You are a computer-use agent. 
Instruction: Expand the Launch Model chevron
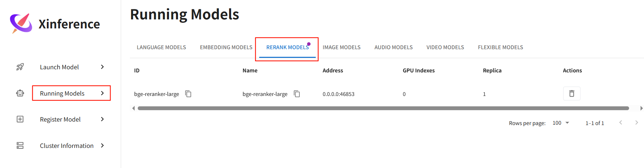[x=102, y=67]
